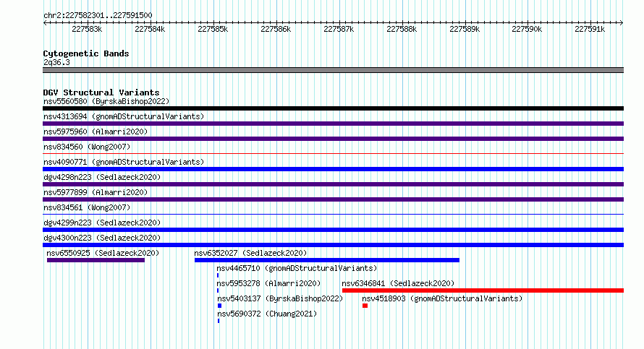This screenshot has height=349, width=644.
Task: Open the nsv5403137 (ByrskaBishop2022) label
Action: coord(280,298)
